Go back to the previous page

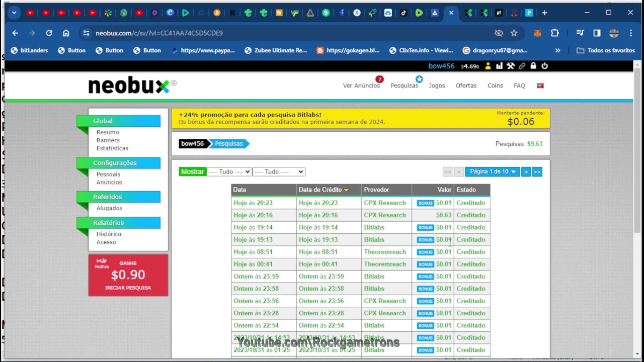[x=15, y=33]
